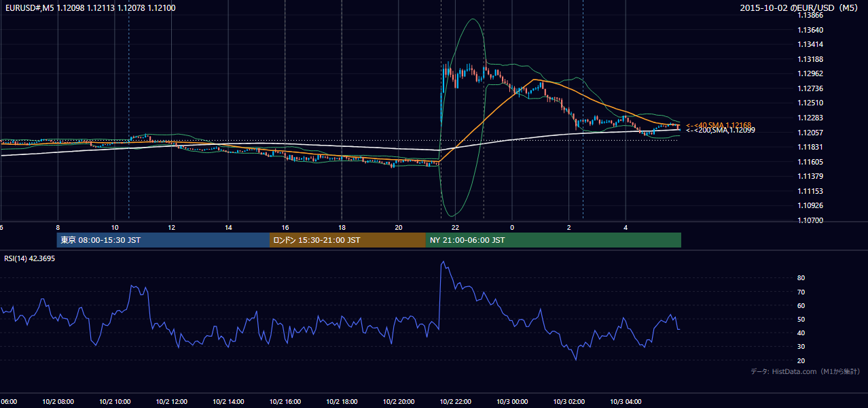Click the price axis value 1.13414
The height and width of the screenshot is (408, 868).
tap(810, 44)
